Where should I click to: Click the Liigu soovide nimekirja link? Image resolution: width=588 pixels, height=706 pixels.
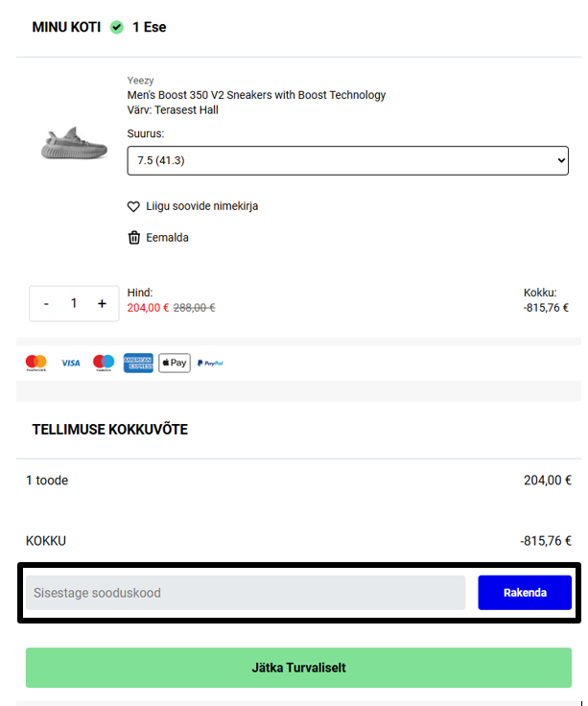[201, 206]
